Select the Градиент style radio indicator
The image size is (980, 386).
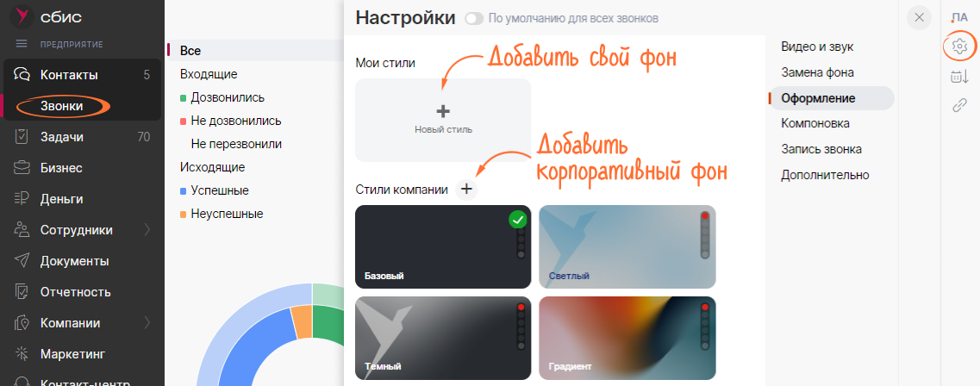[704, 308]
